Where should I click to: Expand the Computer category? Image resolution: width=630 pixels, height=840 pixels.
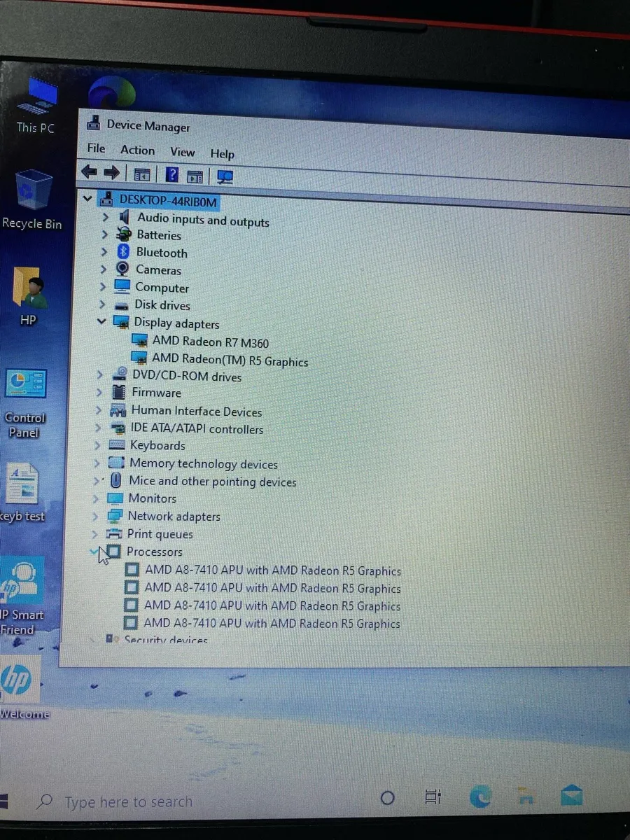[103, 286]
